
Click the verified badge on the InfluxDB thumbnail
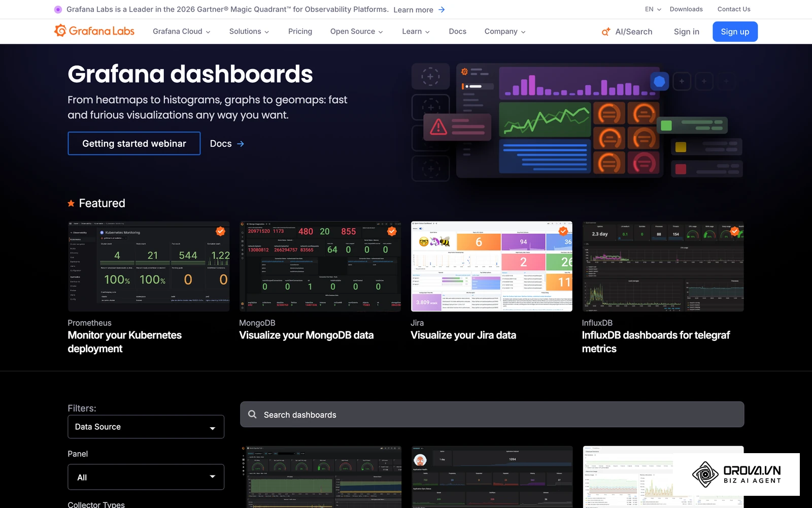734,231
